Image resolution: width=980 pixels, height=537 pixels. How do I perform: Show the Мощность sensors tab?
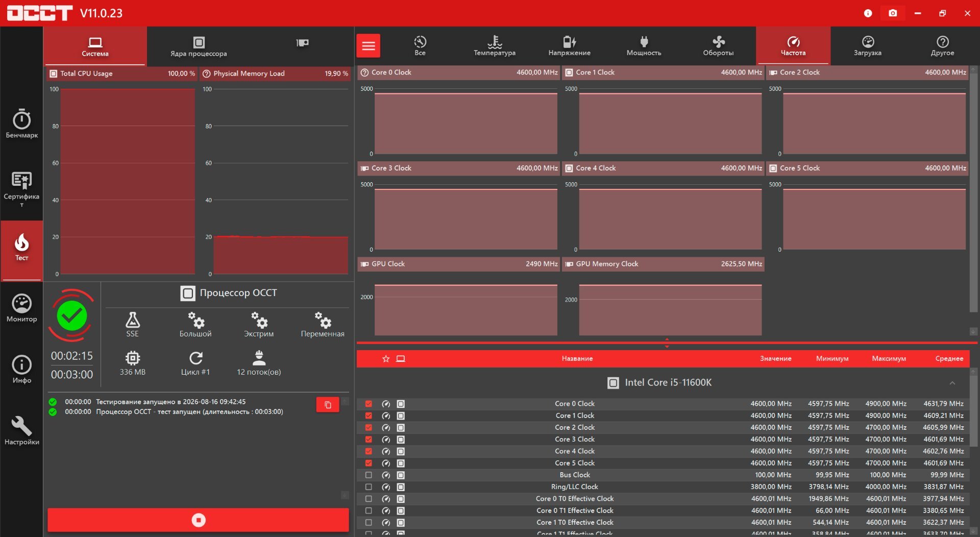[x=644, y=46]
